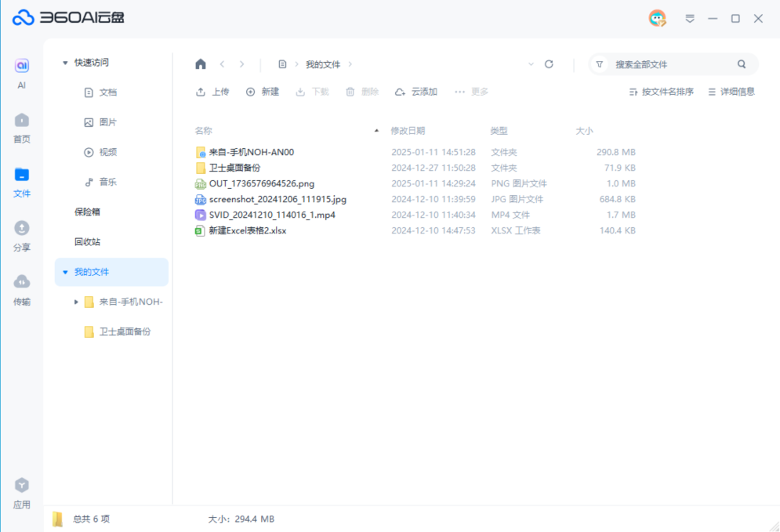Open the 文件 files section
Screen dimensions: 780x532
point(21,183)
